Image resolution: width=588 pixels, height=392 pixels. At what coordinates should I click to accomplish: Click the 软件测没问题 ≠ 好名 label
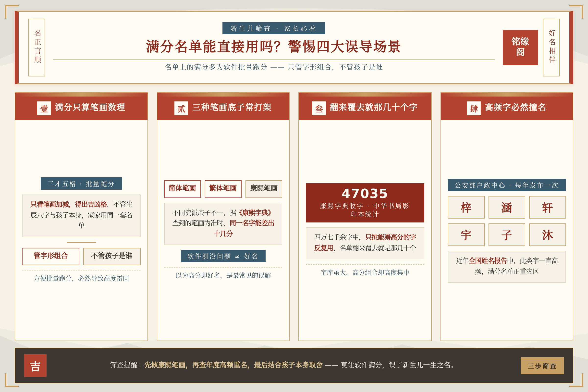pos(223,256)
